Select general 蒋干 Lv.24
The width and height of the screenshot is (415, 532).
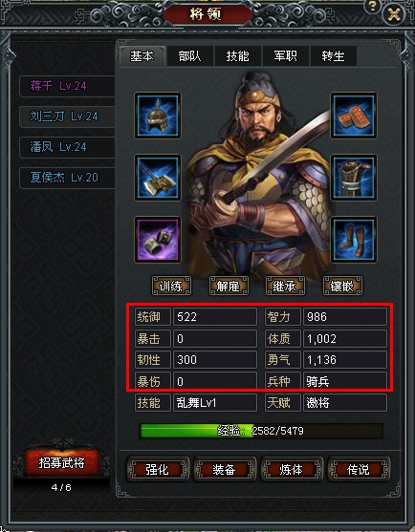click(67, 86)
